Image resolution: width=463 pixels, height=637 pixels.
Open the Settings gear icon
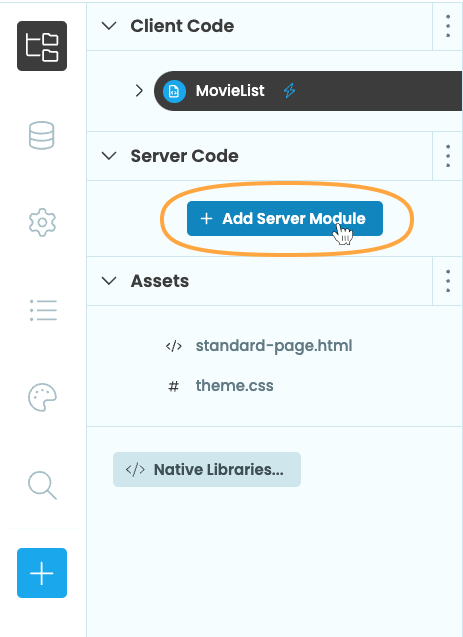pyautogui.click(x=42, y=223)
